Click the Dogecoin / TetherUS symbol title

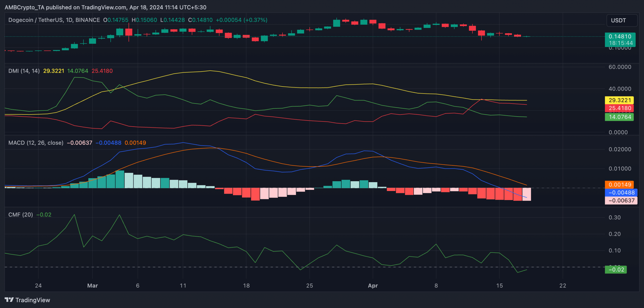(54, 20)
